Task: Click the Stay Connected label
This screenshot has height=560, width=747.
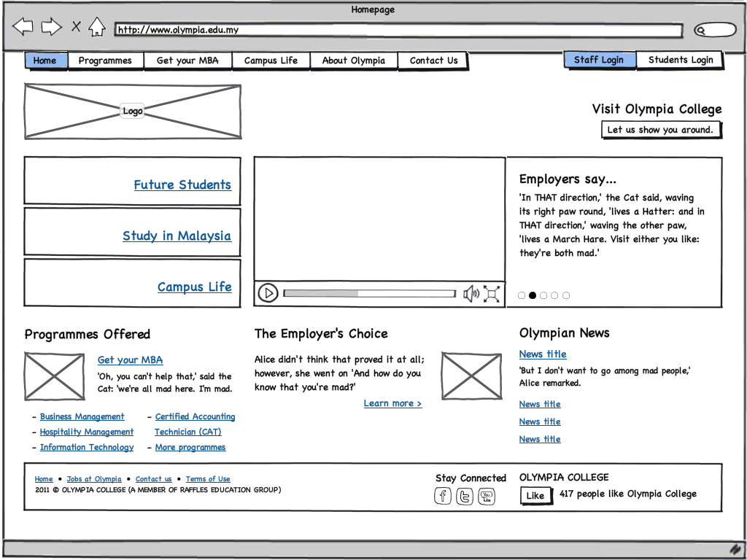Action: [471, 478]
